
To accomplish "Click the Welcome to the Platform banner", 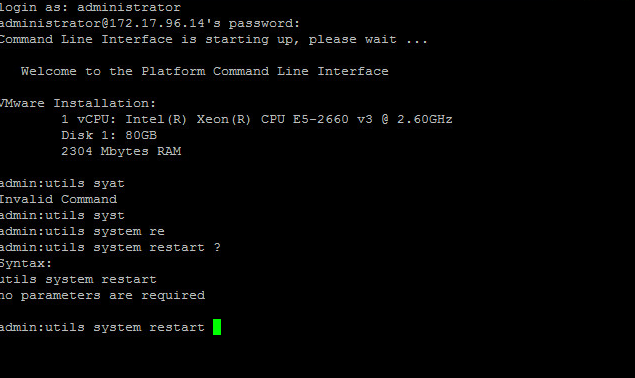I will click(x=205, y=71).
